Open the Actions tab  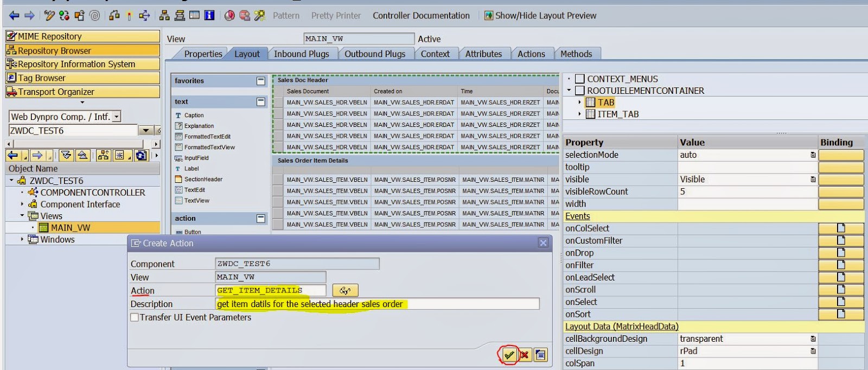(531, 54)
